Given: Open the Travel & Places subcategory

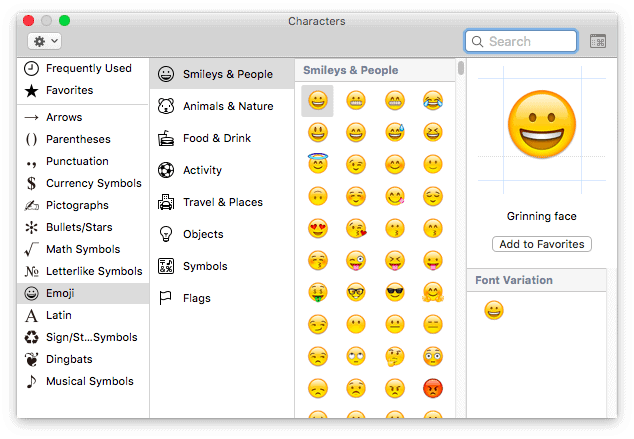Looking at the screenshot, I should (x=222, y=202).
